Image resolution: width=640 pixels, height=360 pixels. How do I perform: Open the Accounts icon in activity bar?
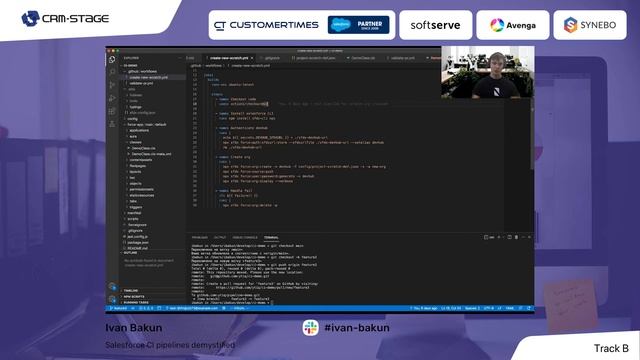click(112, 287)
